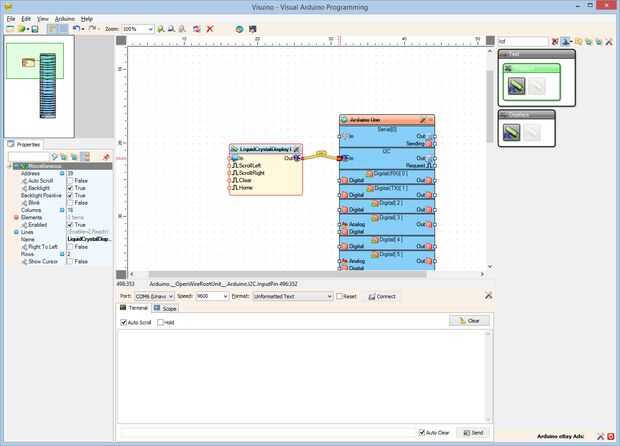This screenshot has height=446, width=620.
Task: Open the Format Unformatted Text dropdown
Action: point(329,296)
